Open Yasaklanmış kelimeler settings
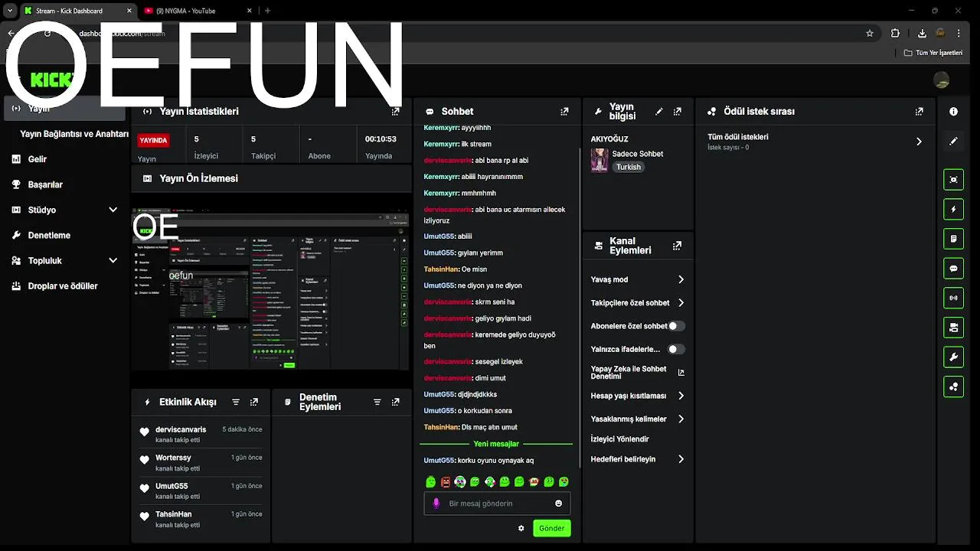Image resolution: width=980 pixels, height=551 pixels. click(637, 419)
